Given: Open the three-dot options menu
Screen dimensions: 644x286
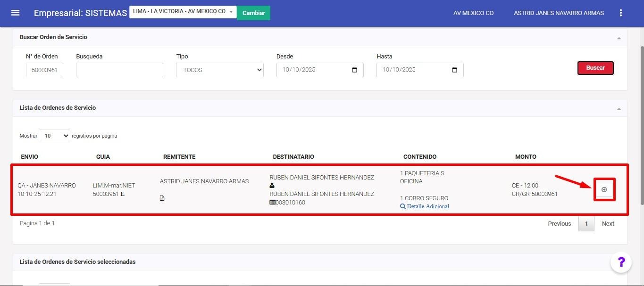Looking at the screenshot, I should pyautogui.click(x=621, y=13).
